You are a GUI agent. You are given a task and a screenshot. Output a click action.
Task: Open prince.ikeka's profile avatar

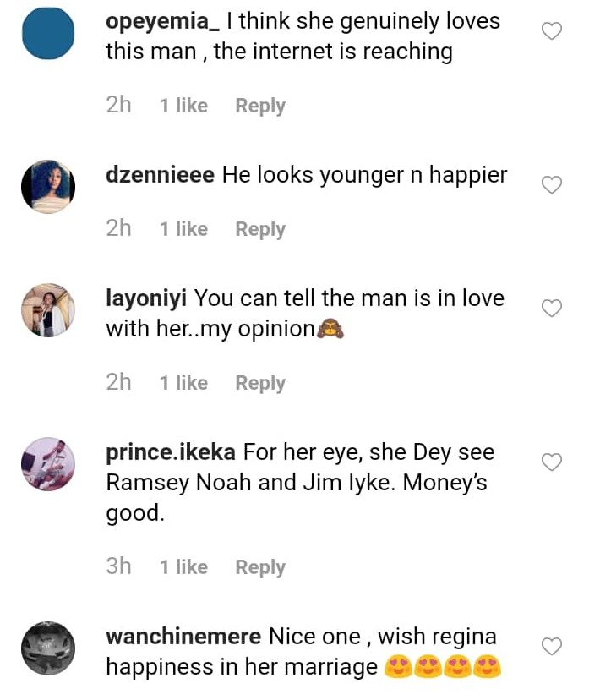point(48,463)
